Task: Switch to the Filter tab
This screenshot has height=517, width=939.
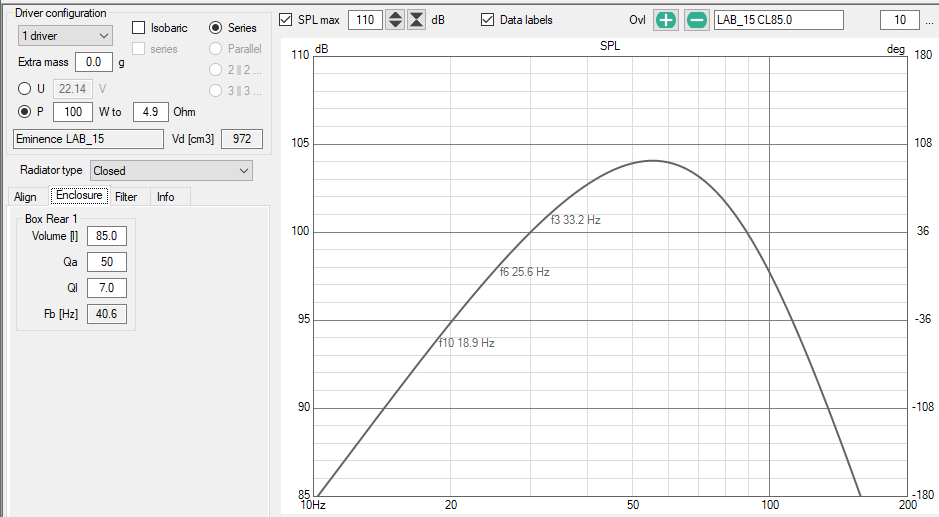Action: click(126, 196)
